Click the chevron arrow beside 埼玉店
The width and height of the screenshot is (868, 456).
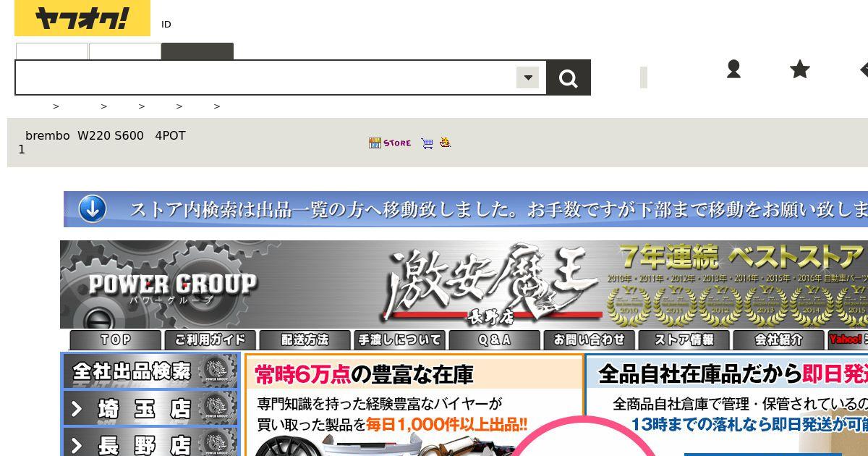(77, 409)
